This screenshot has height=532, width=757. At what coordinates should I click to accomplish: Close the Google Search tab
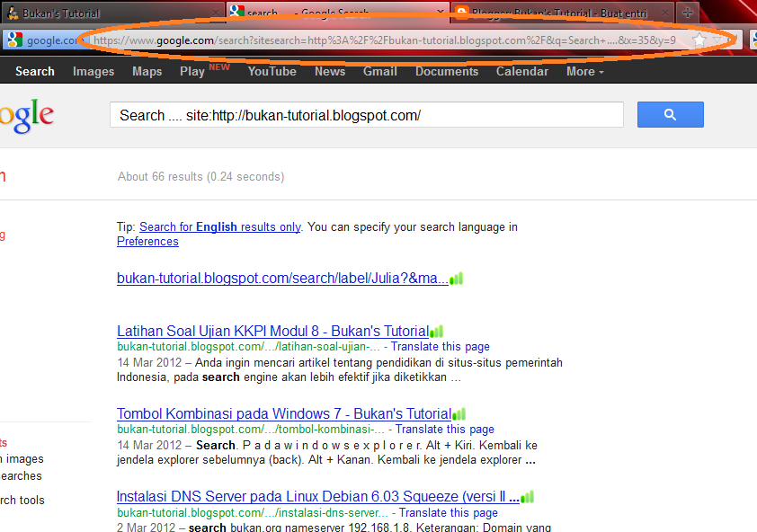point(441,12)
